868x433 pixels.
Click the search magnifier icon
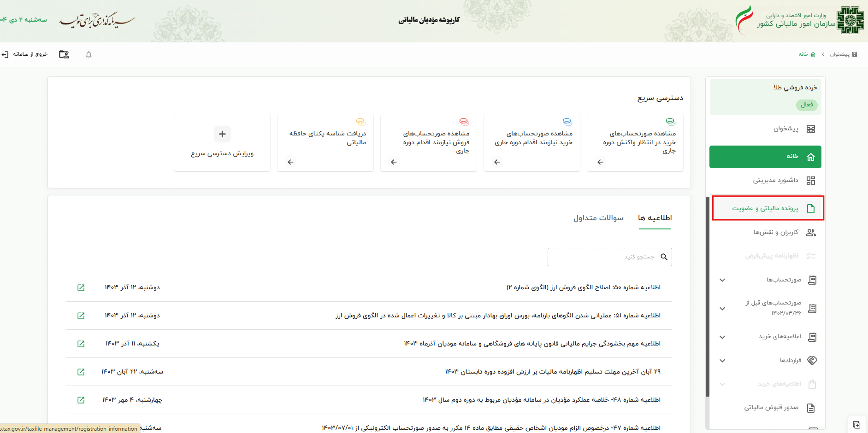(664, 257)
